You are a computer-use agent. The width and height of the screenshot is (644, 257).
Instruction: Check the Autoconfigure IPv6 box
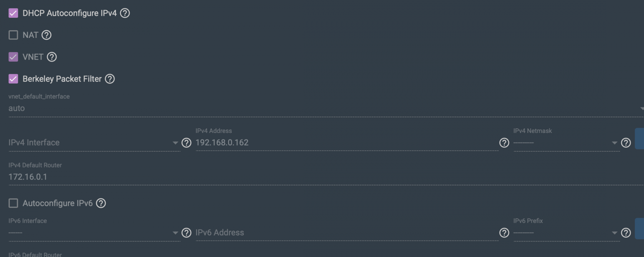pos(13,203)
